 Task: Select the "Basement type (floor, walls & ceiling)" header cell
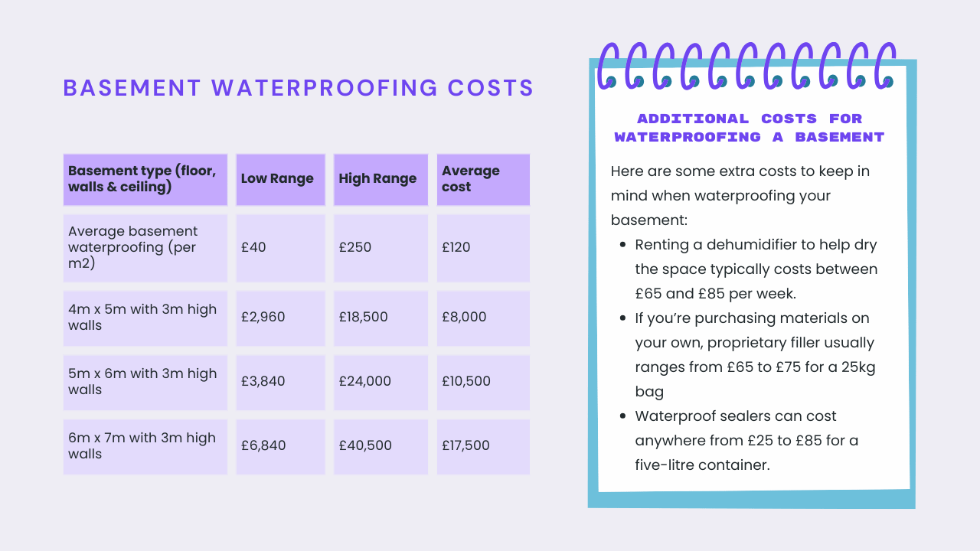(145, 179)
